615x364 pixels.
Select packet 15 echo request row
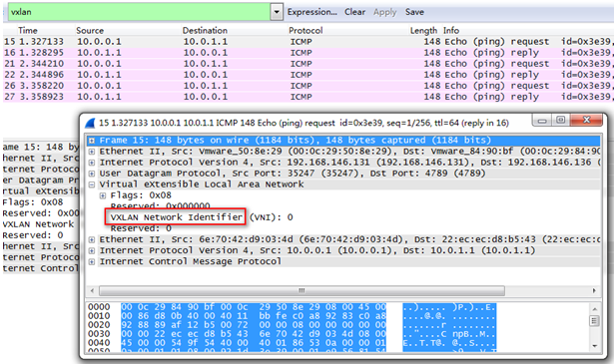[x=307, y=42]
